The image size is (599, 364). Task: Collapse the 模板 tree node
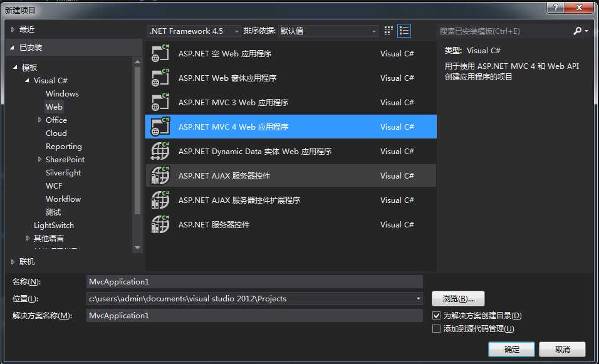pos(15,67)
